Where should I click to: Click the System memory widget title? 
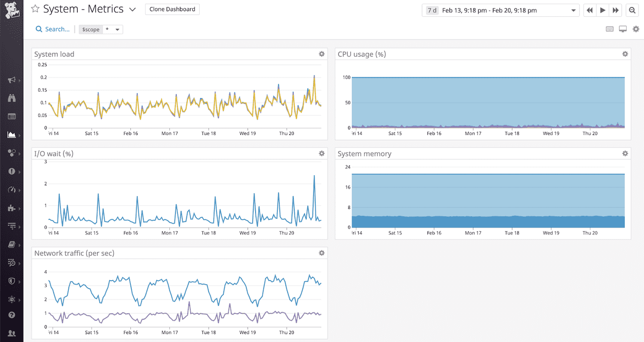pyautogui.click(x=364, y=153)
